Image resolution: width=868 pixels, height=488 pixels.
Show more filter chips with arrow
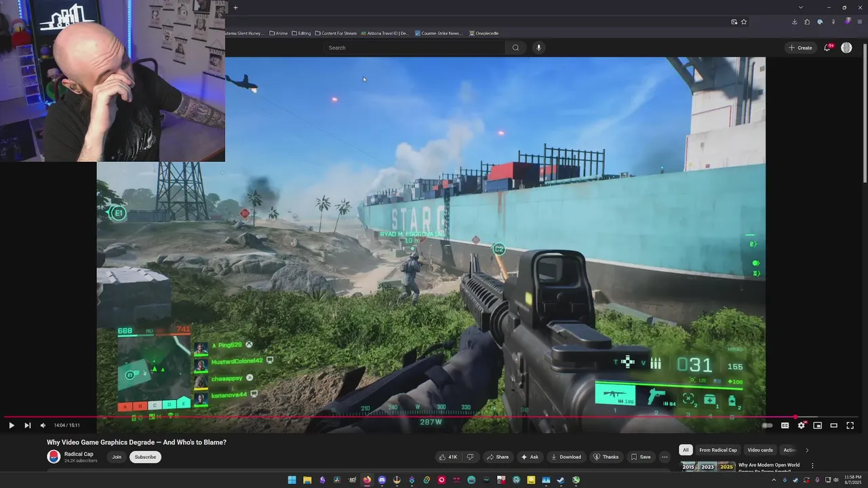tap(807, 450)
